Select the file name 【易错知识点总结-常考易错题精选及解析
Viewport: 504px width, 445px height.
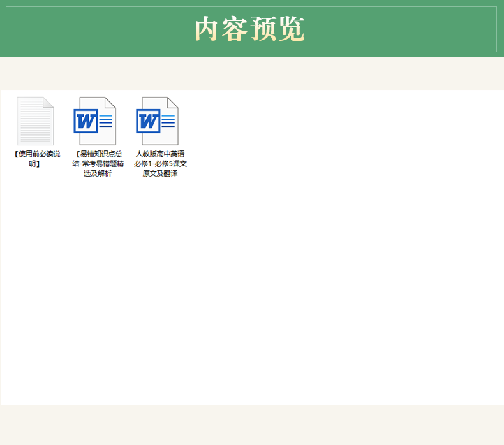pos(98,164)
